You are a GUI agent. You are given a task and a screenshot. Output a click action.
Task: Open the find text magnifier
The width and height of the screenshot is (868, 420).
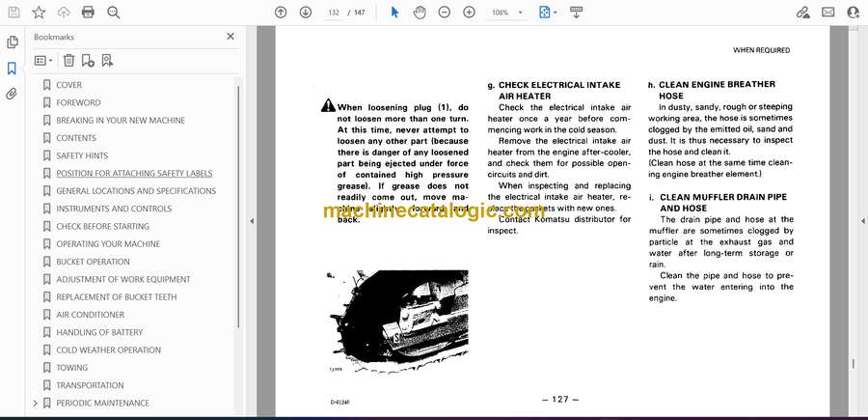tap(114, 13)
